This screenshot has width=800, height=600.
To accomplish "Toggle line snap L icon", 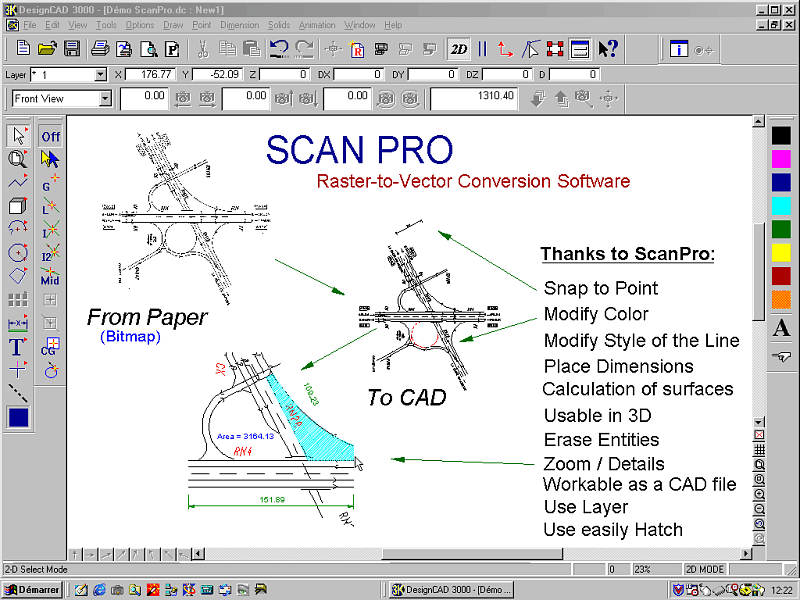I will point(50,207).
